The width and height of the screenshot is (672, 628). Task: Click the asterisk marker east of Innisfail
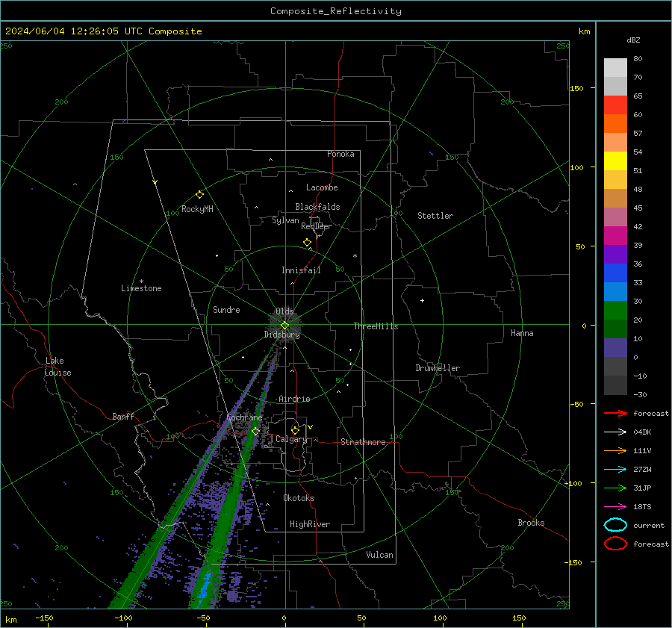(355, 256)
